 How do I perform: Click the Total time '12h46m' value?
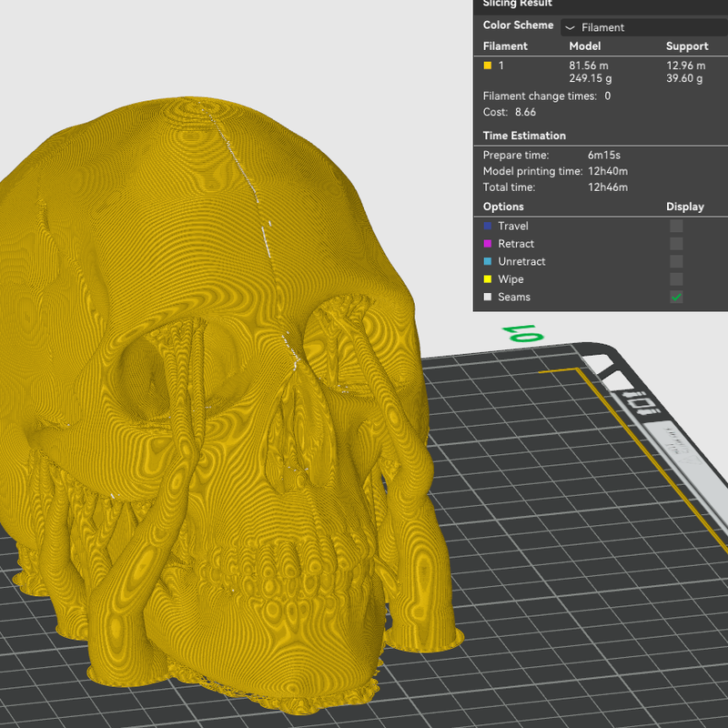pyautogui.click(x=608, y=187)
